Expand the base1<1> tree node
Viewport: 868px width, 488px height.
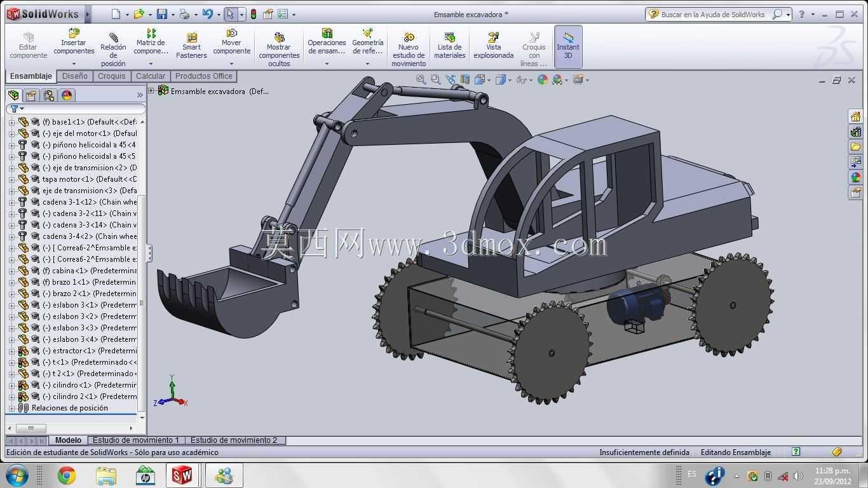(x=11, y=122)
